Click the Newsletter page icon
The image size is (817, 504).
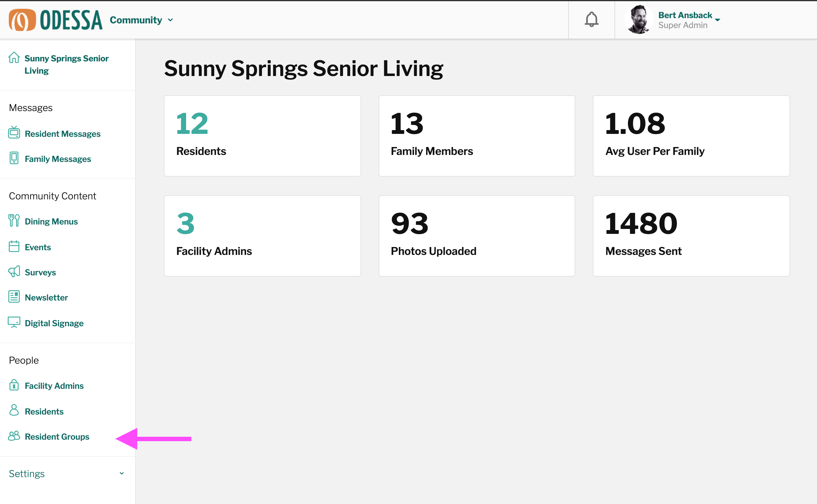[x=14, y=297]
